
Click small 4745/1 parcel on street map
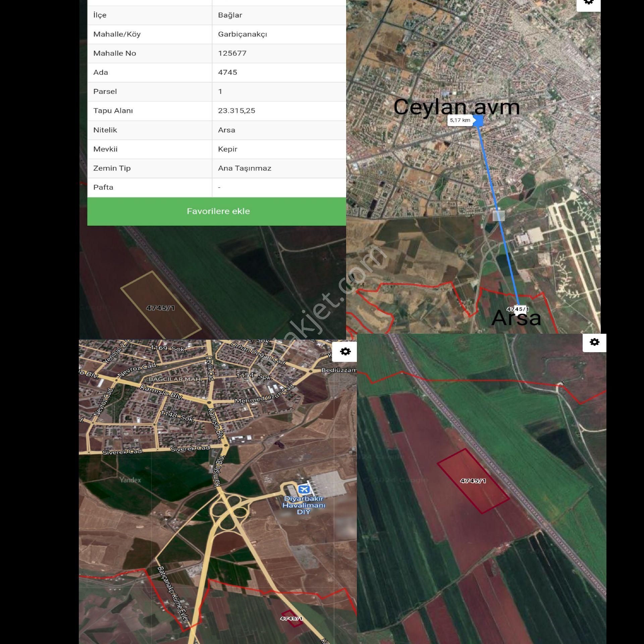[291, 618]
